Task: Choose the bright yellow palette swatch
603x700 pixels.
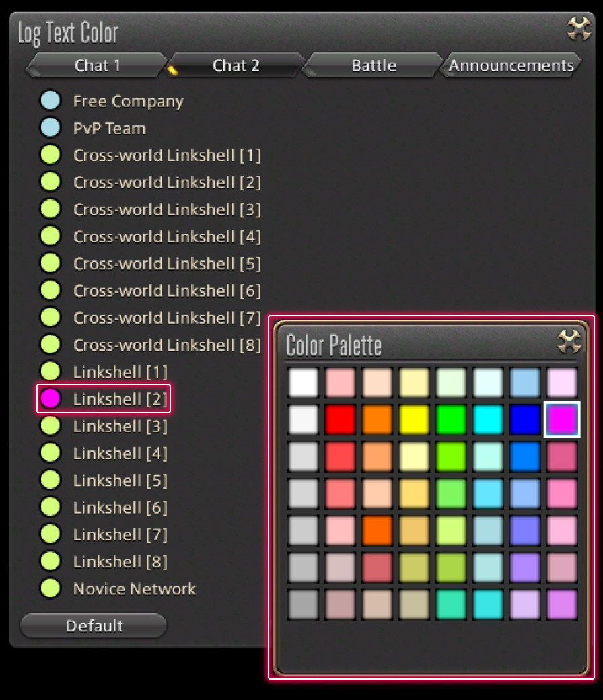Action: (x=414, y=420)
